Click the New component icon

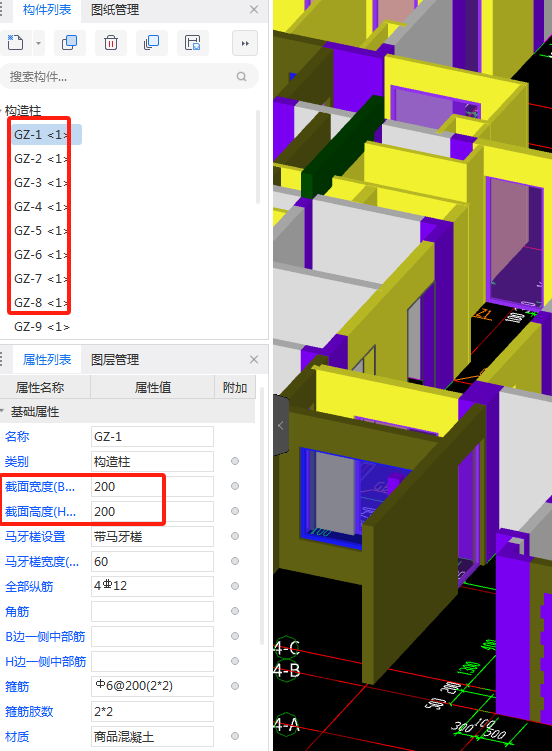tap(15, 43)
